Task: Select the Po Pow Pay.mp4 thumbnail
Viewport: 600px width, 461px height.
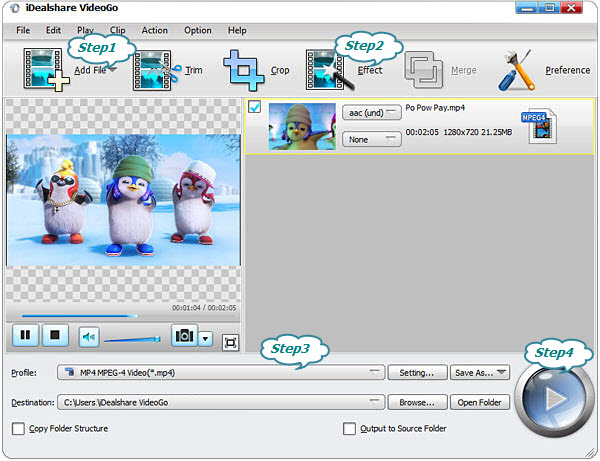Action: (x=302, y=126)
